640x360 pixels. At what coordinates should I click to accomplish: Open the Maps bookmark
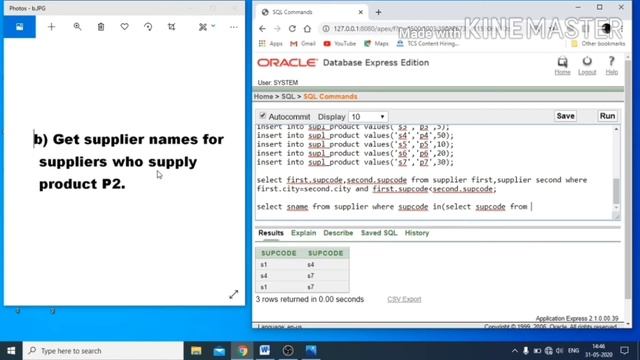[x=376, y=44]
